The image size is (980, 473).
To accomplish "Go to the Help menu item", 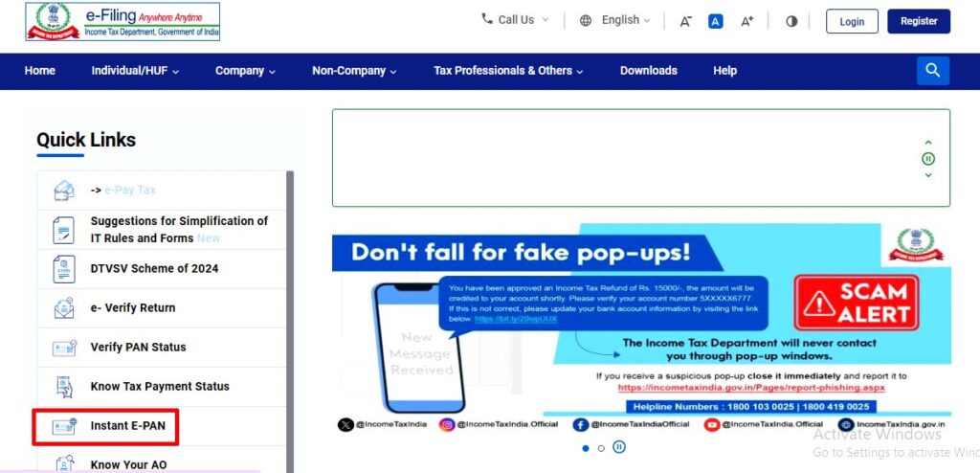I will tap(725, 71).
